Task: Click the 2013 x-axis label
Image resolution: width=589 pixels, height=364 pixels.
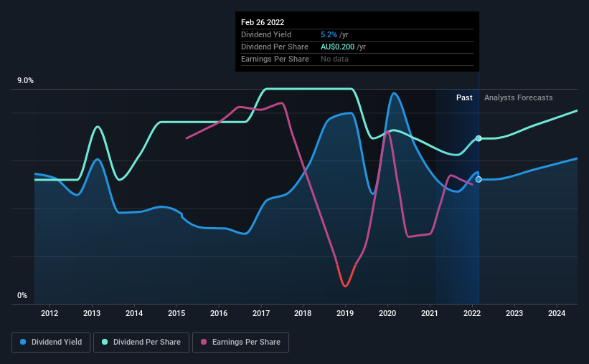Action: pyautogui.click(x=92, y=313)
